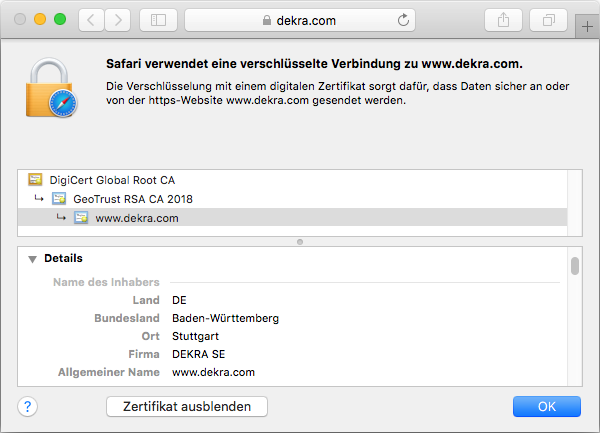This screenshot has height=433, width=600.
Task: Click the GeoTrust RSA CA 2018 certificate icon
Action: pos(59,199)
